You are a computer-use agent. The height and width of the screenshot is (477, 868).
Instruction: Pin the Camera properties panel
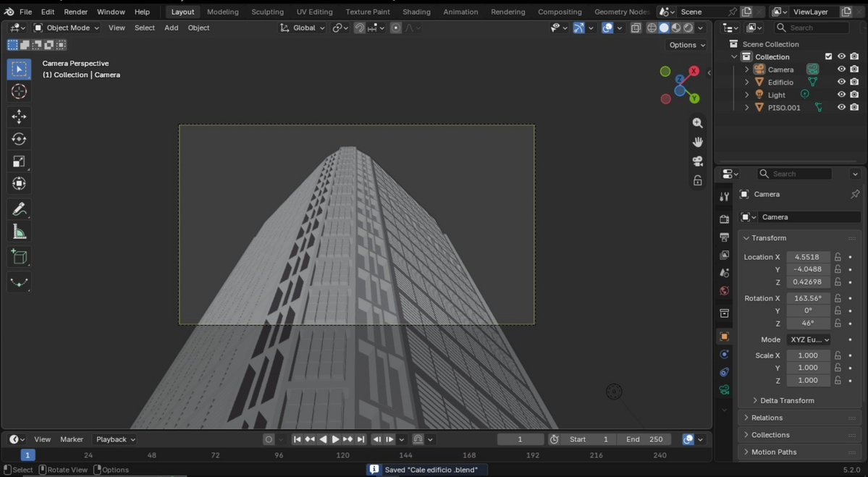pyautogui.click(x=855, y=194)
